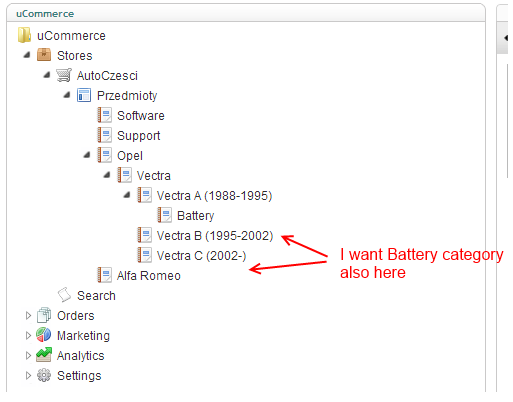Select the Software category
Image resolution: width=513 pixels, height=402 pixels.
[141, 116]
